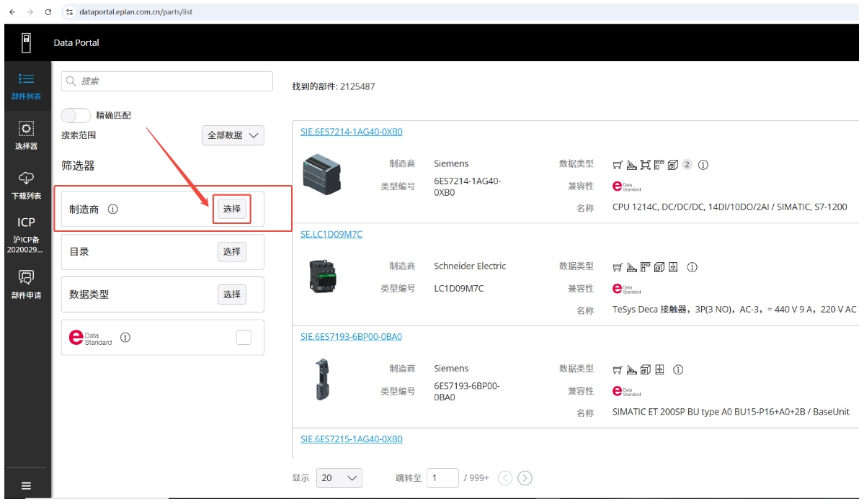Click the '找到的部件: 2125487' count text
The width and height of the screenshot is (864, 504).
334,86
